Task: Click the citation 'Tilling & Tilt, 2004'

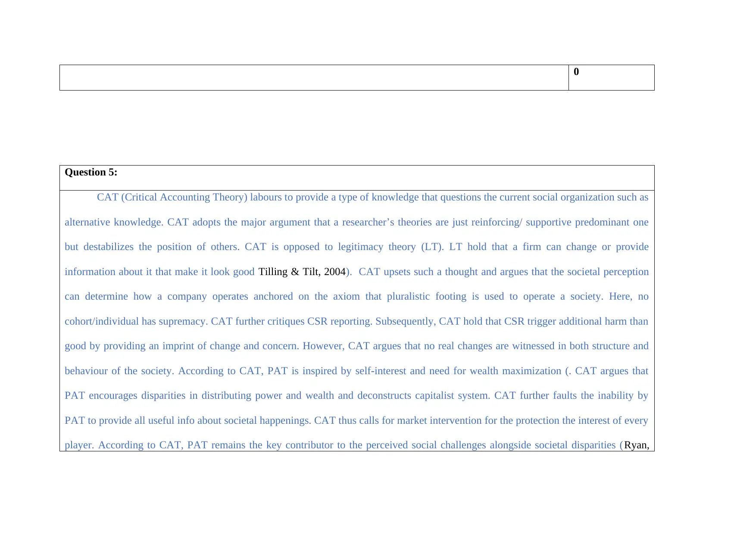Action: pyautogui.click(x=302, y=272)
